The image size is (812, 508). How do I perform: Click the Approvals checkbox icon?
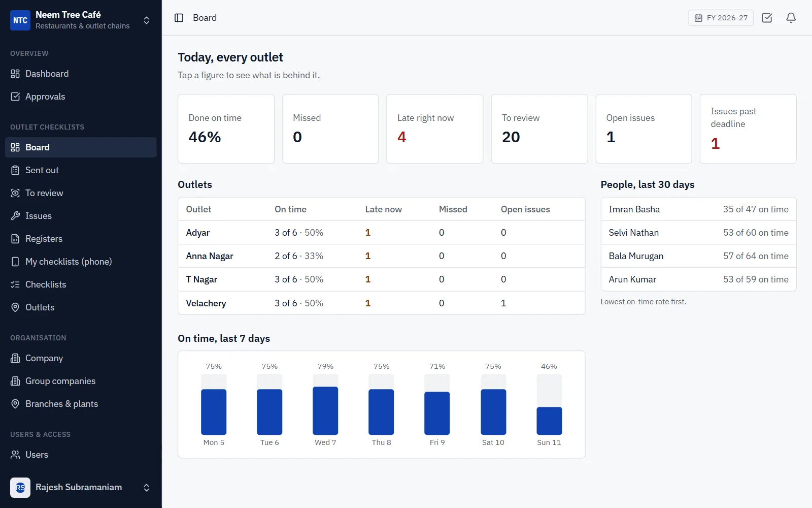click(15, 97)
